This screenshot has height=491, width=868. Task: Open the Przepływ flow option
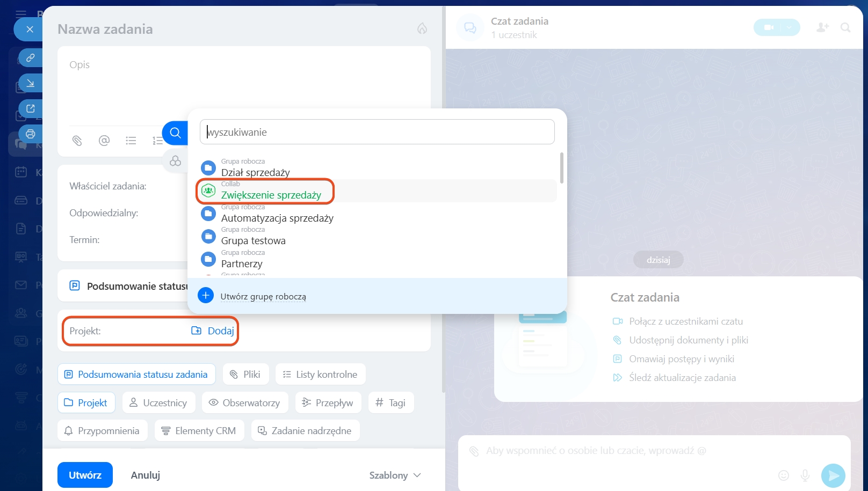328,403
